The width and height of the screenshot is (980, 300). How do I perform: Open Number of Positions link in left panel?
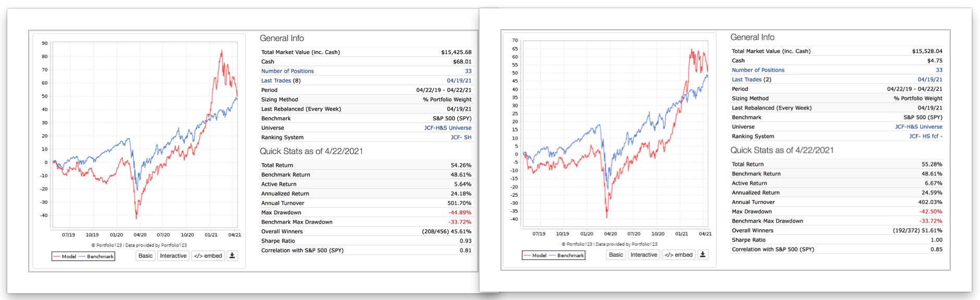(x=287, y=71)
